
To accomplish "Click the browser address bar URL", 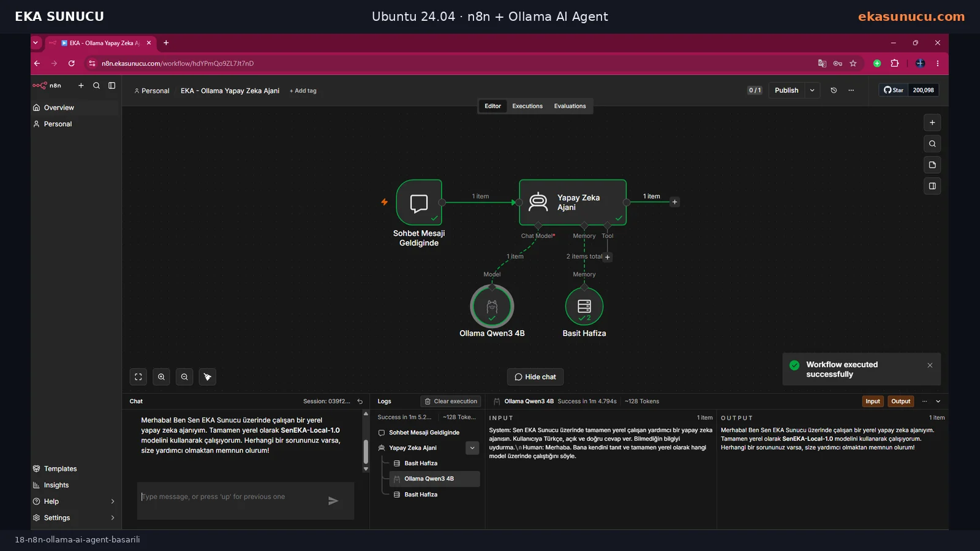I will [x=178, y=63].
